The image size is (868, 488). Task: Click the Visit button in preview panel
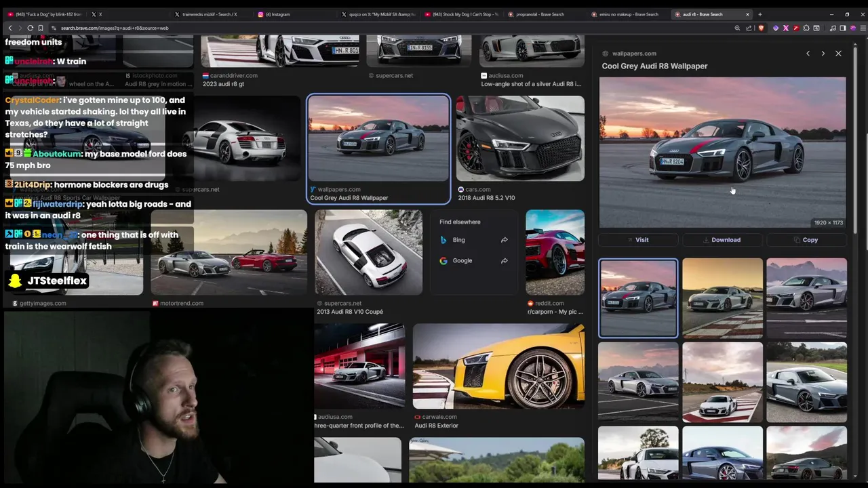[x=638, y=240]
